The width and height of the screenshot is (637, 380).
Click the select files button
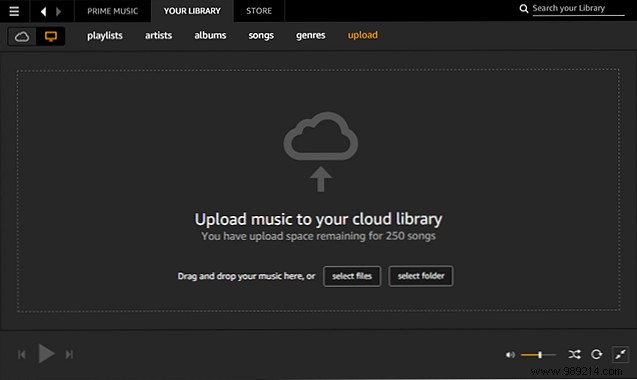coord(352,276)
